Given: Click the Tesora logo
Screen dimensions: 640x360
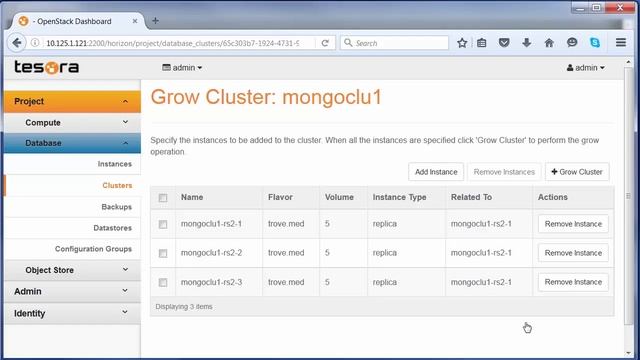Looking at the screenshot, I should coord(47,67).
